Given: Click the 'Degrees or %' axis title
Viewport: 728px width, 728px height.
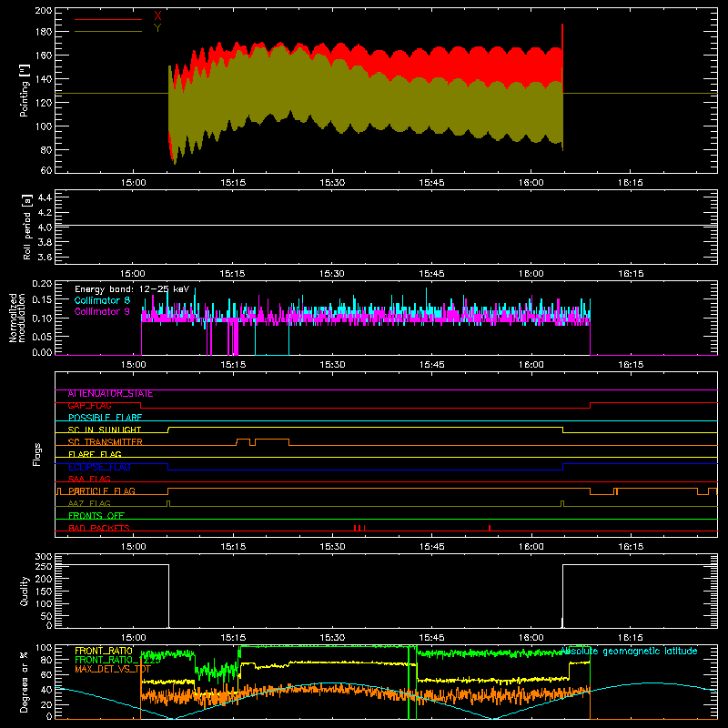Looking at the screenshot, I should pyautogui.click(x=25, y=682).
